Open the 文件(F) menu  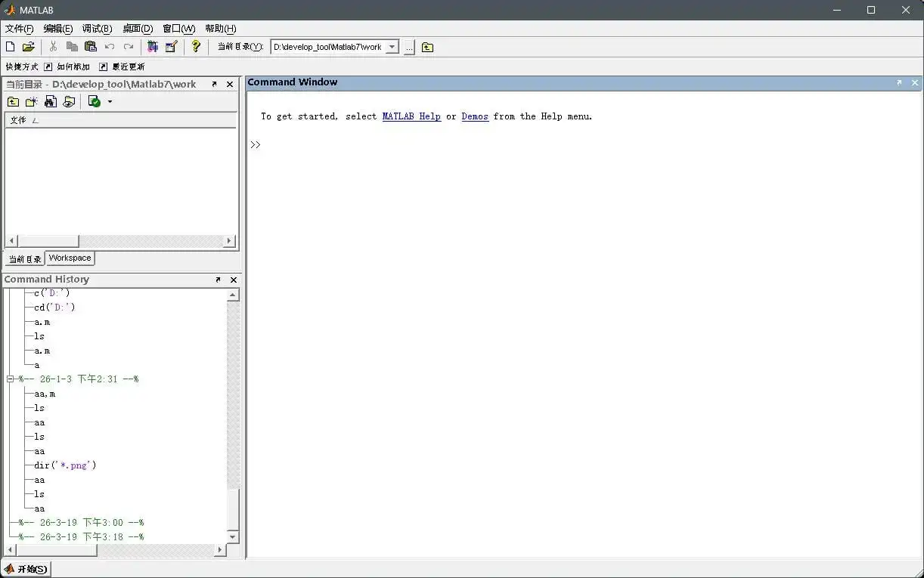point(20,29)
